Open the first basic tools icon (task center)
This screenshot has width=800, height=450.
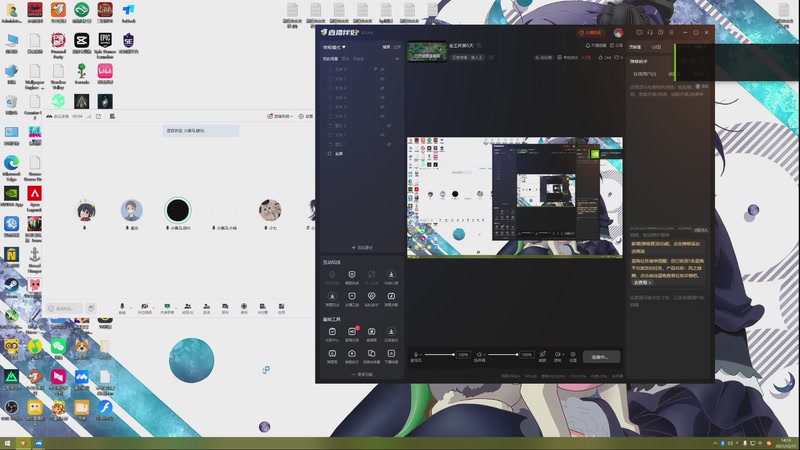332,332
